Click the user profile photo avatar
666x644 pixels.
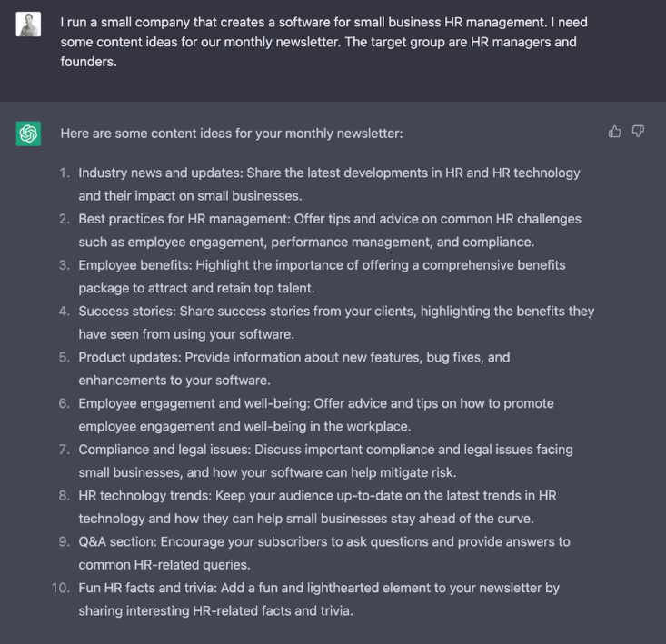(x=28, y=25)
